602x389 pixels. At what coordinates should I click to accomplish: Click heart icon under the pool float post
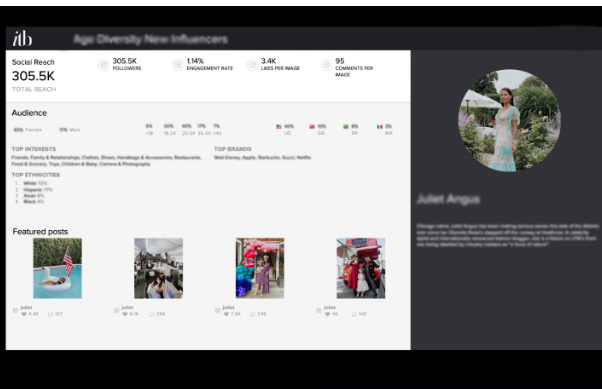(24, 314)
